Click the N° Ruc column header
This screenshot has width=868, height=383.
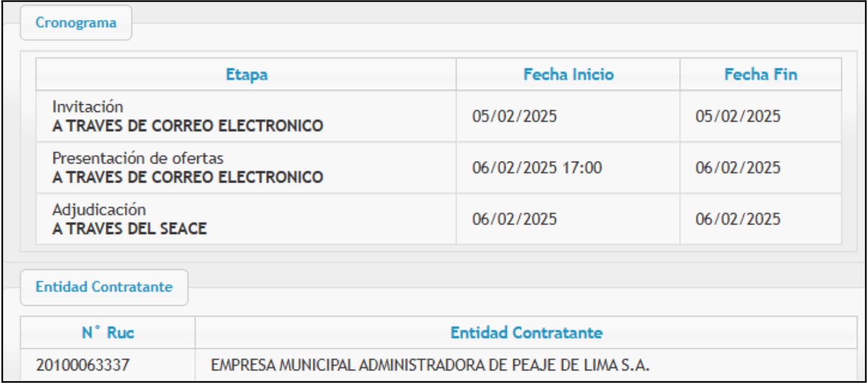(x=108, y=333)
